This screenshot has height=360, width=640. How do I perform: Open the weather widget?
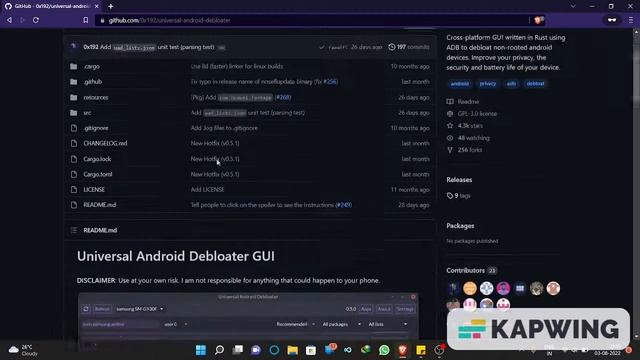pos(24,350)
